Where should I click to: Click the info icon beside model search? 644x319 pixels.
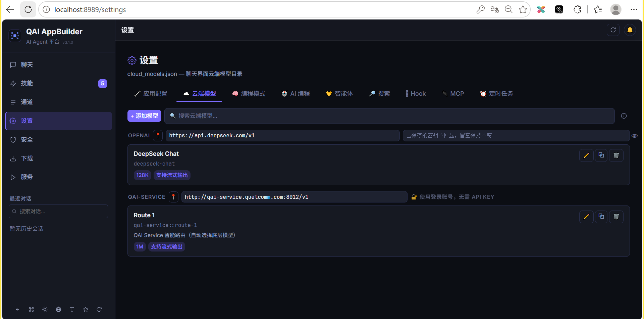click(x=624, y=116)
